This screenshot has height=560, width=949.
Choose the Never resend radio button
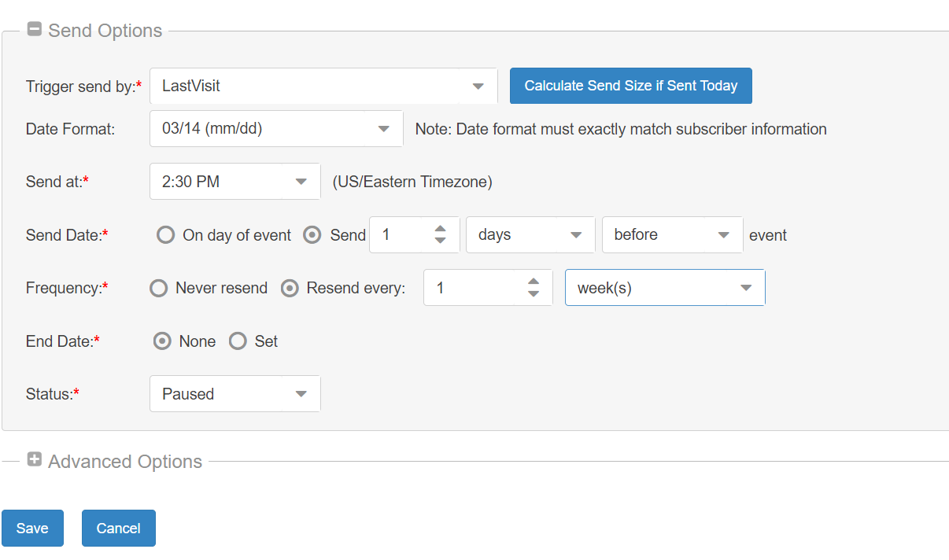point(159,289)
